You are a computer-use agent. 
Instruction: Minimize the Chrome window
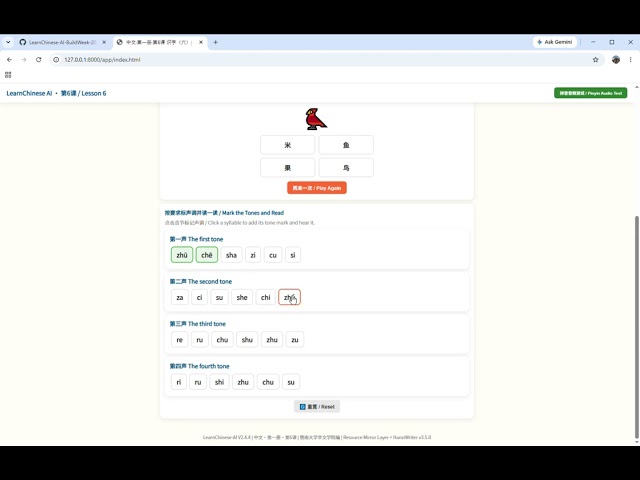pyautogui.click(x=593, y=42)
